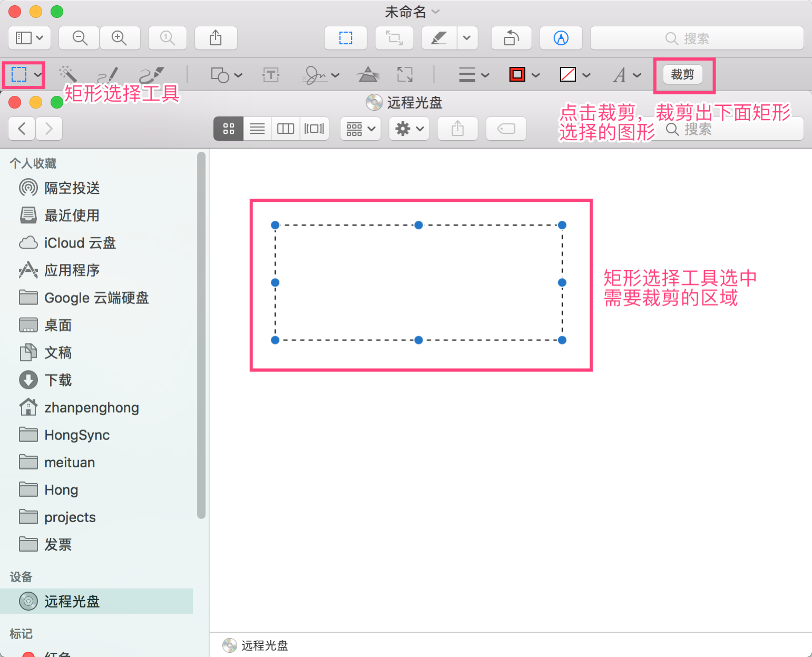The height and width of the screenshot is (657, 812).
Task: Zoom out with the minus magnifier
Action: [80, 38]
